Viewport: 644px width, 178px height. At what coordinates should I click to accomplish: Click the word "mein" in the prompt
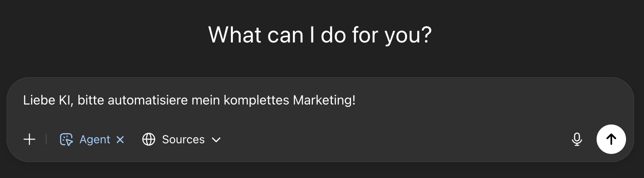coord(206,100)
